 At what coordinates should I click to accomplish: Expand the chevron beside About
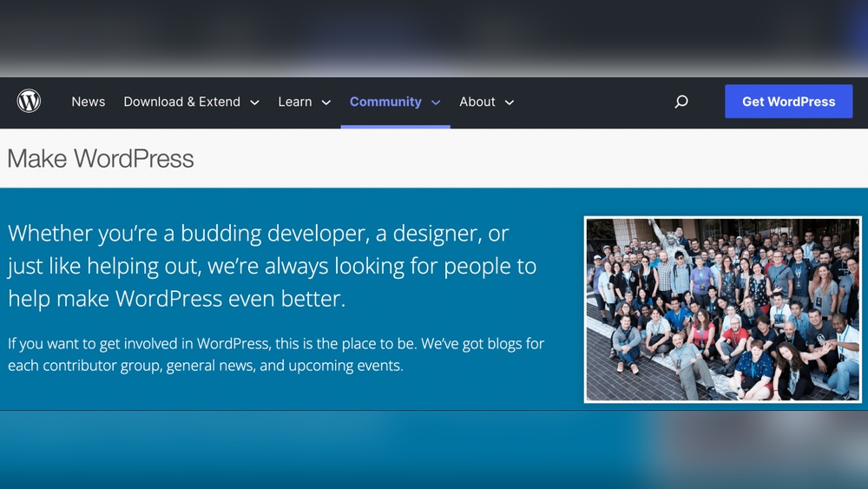(510, 102)
